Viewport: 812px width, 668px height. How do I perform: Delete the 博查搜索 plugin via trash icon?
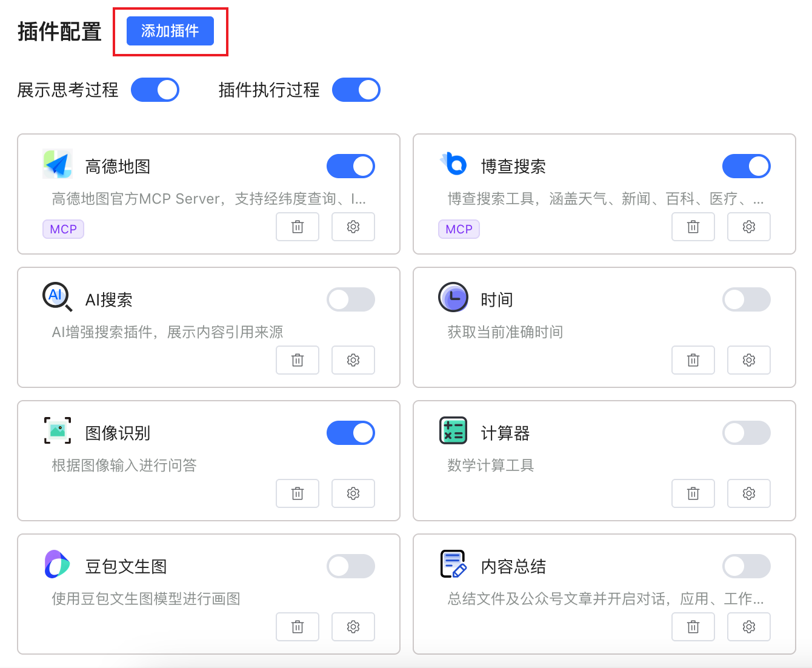click(x=693, y=227)
